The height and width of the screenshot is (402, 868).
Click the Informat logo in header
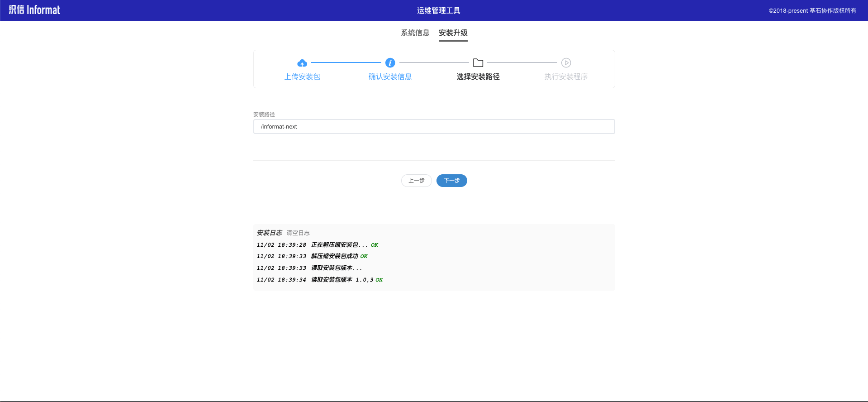34,10
